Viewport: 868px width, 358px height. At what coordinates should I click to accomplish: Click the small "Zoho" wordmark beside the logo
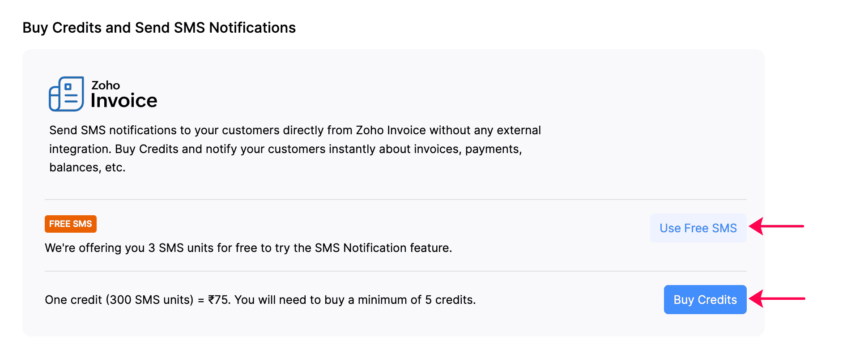coord(106,85)
